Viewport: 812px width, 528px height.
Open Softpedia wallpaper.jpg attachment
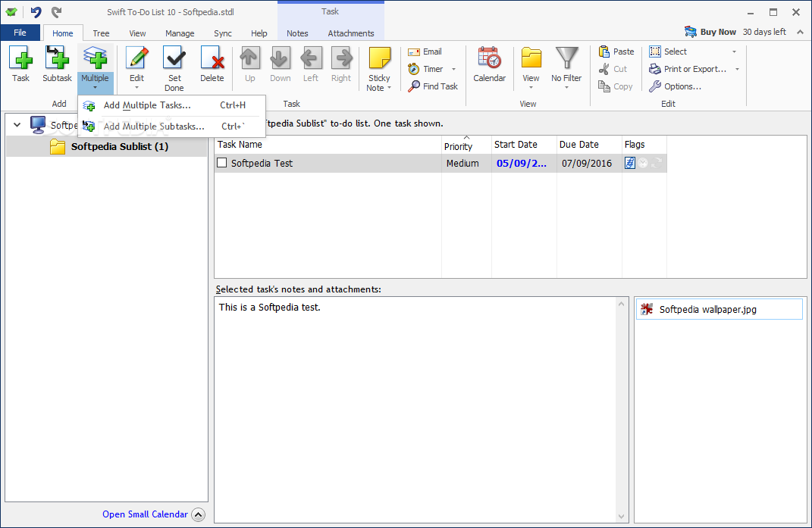tap(719, 310)
